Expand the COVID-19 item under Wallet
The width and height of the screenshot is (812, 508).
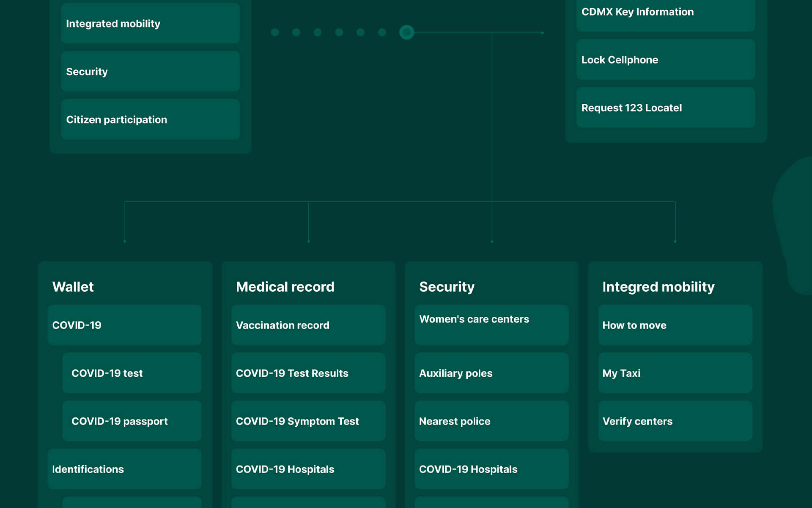coord(124,325)
